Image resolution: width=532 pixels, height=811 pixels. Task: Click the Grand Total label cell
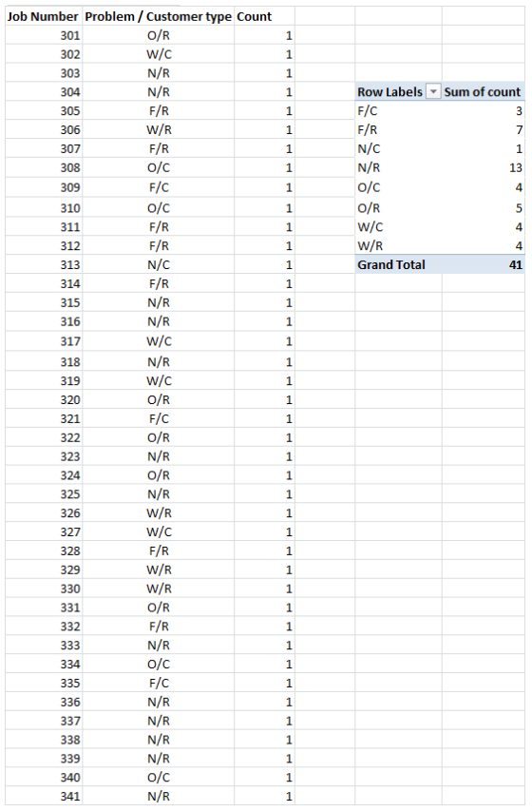398,265
